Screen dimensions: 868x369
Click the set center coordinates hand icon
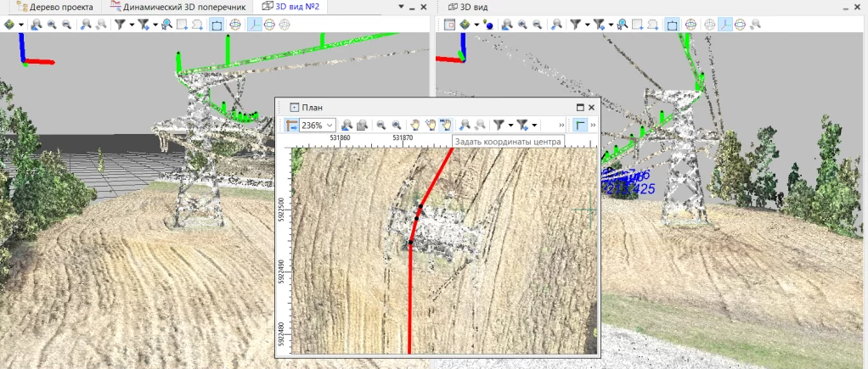[x=445, y=126]
